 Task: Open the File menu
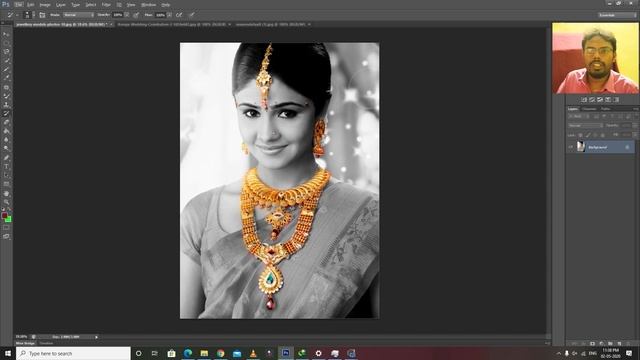(x=19, y=4)
